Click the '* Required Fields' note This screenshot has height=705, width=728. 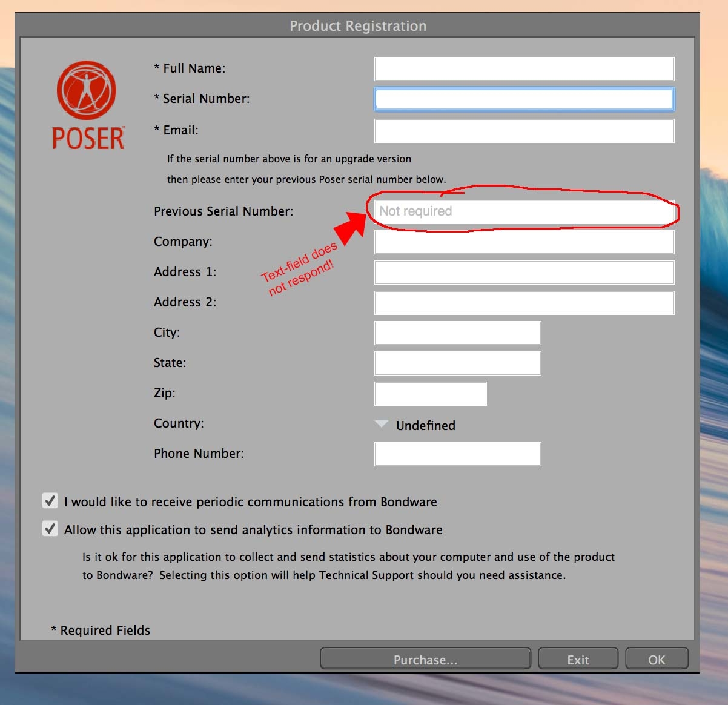101,630
